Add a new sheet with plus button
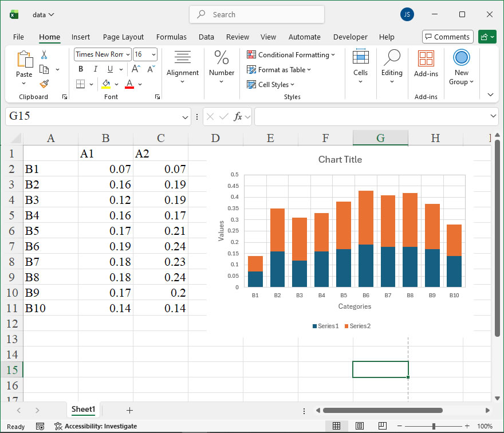The height and width of the screenshot is (433, 504). pos(129,410)
